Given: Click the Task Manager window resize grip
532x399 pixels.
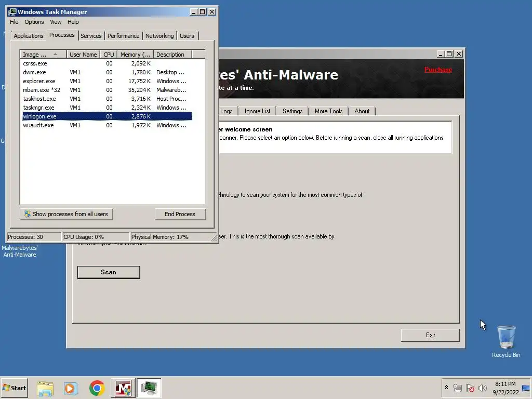Looking at the screenshot, I should click(214, 238).
